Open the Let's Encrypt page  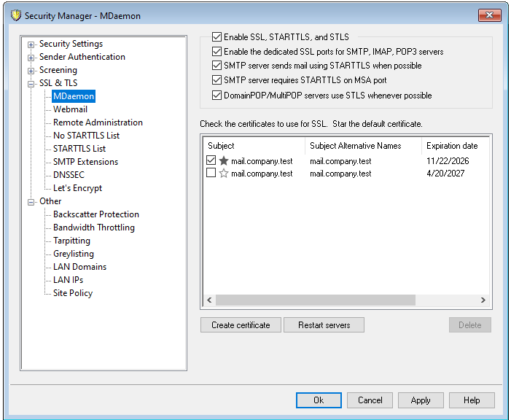77,188
